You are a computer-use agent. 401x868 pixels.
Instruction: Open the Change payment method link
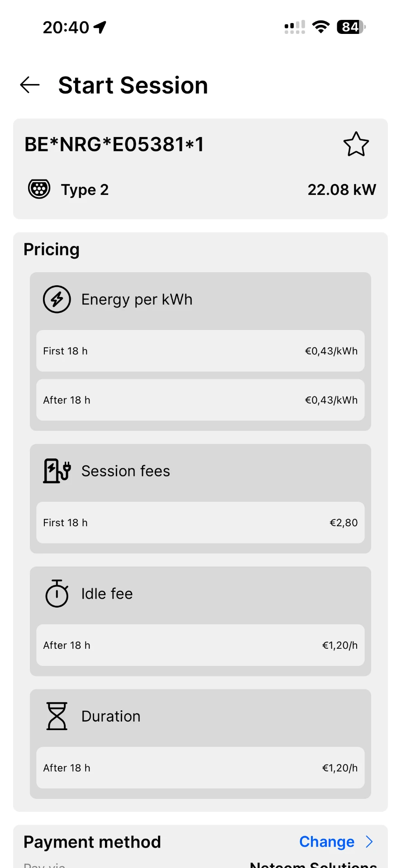click(x=327, y=842)
